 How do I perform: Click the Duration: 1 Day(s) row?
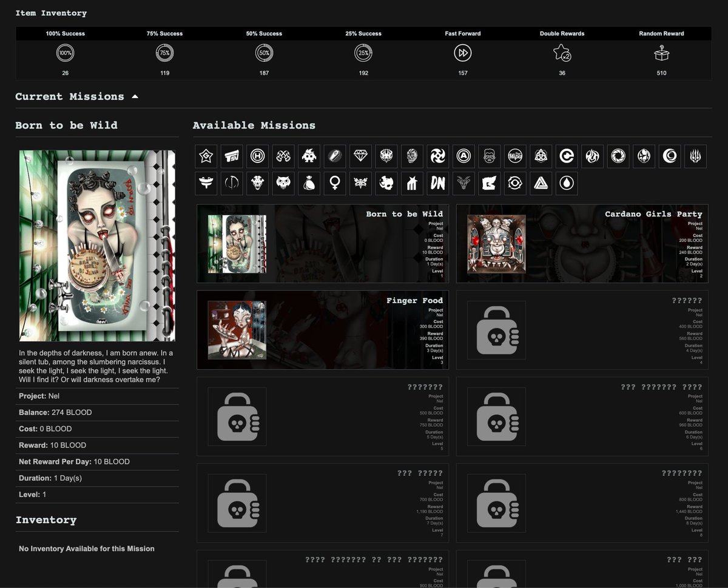(97, 478)
